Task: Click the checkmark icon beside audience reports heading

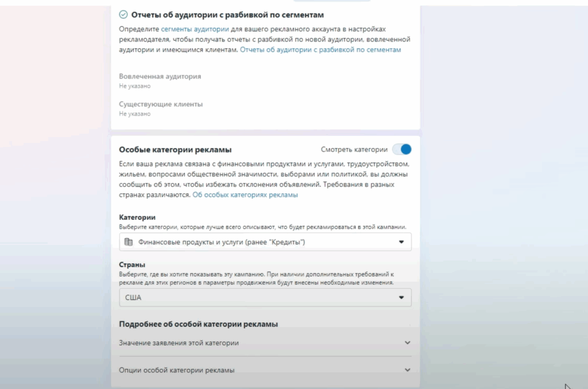Action: (123, 15)
